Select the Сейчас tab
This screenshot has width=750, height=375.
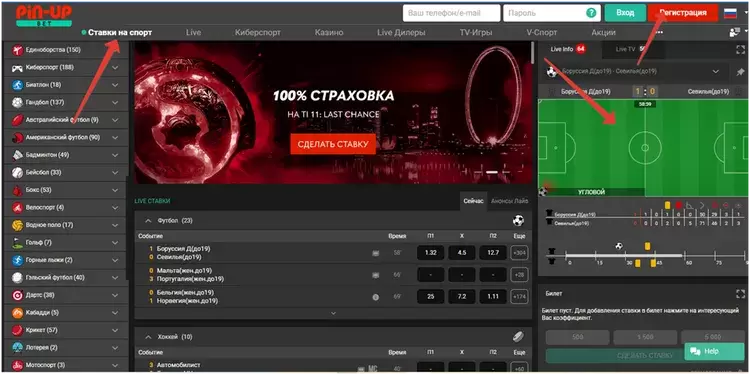click(x=474, y=201)
